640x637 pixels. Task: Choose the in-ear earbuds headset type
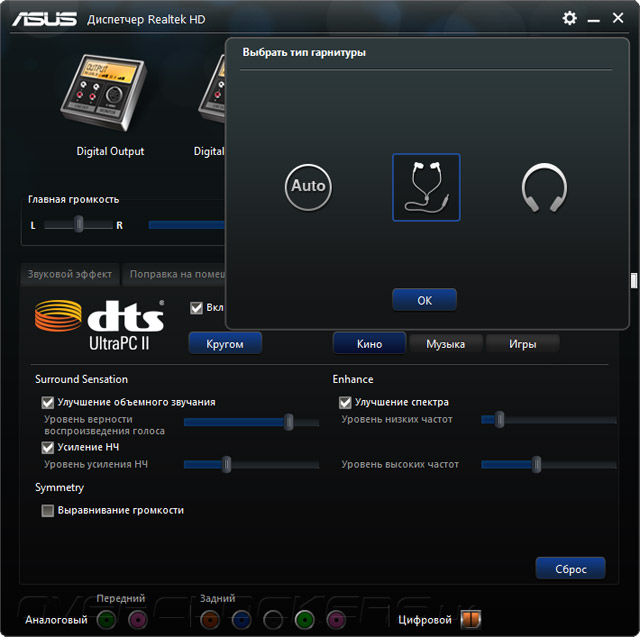(x=426, y=187)
